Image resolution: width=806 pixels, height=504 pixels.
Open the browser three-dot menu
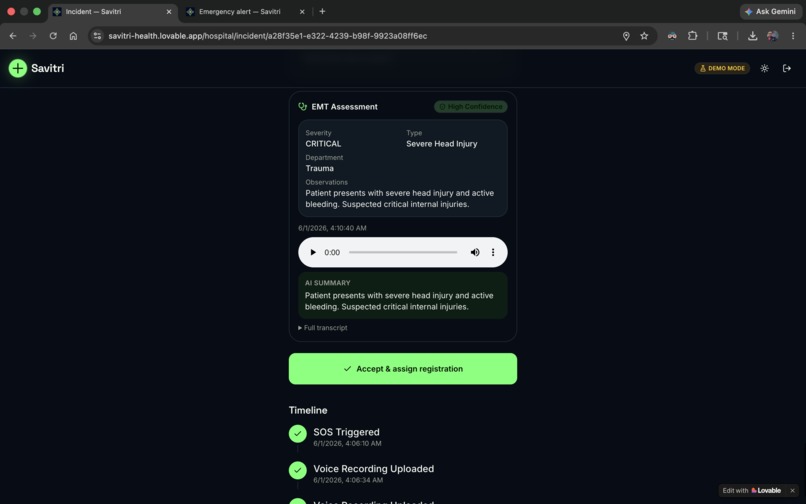pos(793,35)
